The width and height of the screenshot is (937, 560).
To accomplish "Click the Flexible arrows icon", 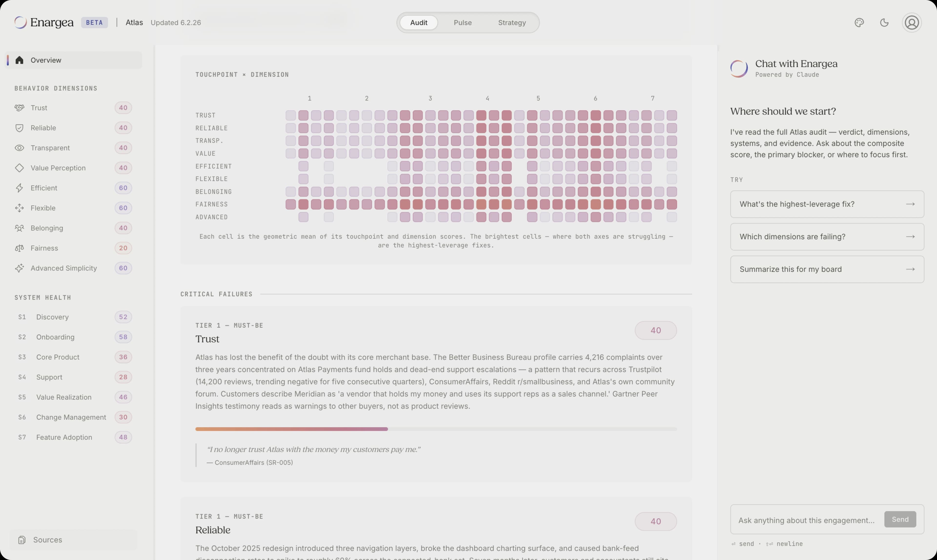I will [x=19, y=208].
